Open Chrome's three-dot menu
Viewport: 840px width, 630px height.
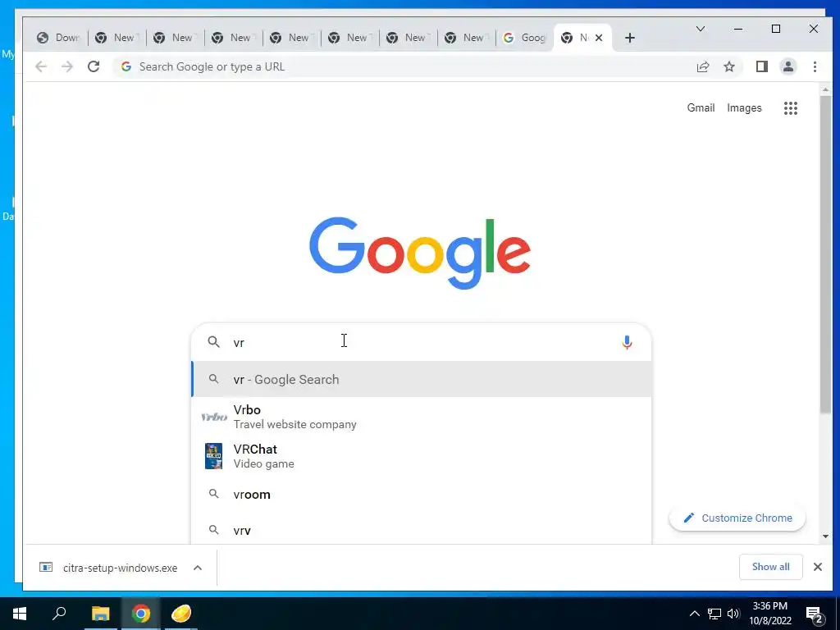coord(815,66)
